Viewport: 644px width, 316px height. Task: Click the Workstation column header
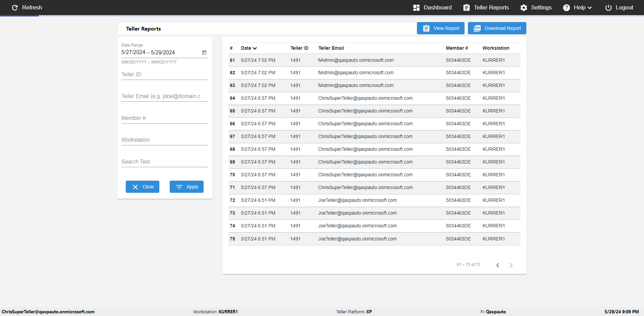[496, 48]
